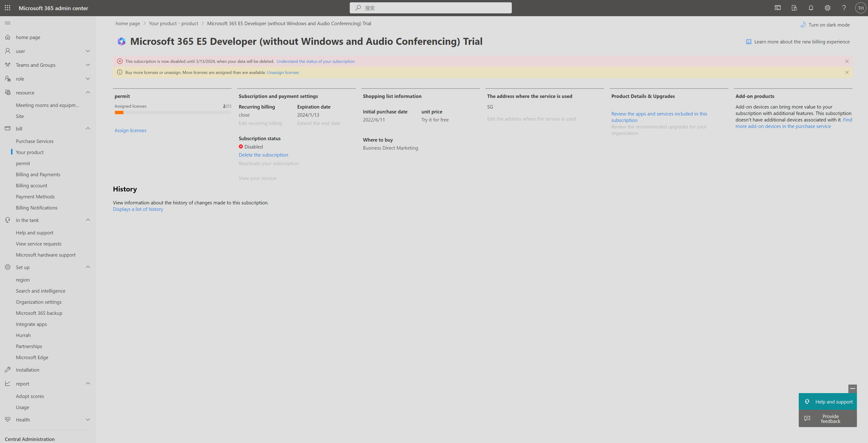Expand the Teams and Groups section
The image size is (868, 443).
(88, 65)
